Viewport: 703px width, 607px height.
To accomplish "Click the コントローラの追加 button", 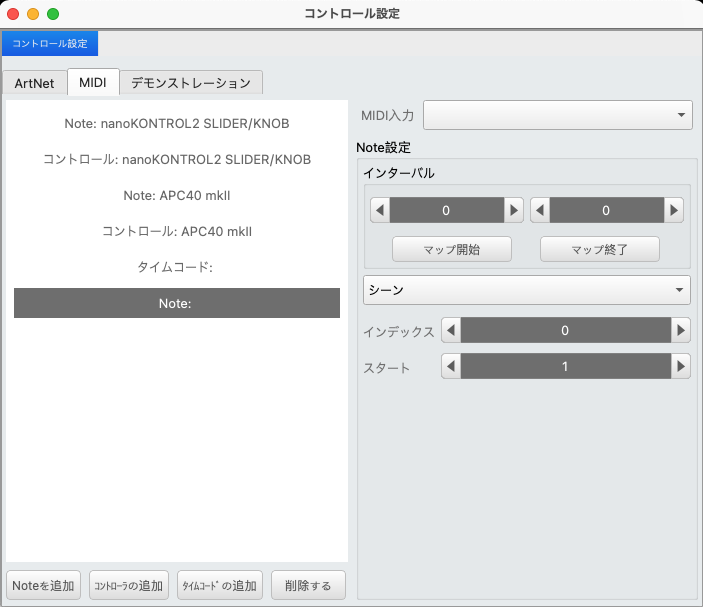I will [x=129, y=585].
